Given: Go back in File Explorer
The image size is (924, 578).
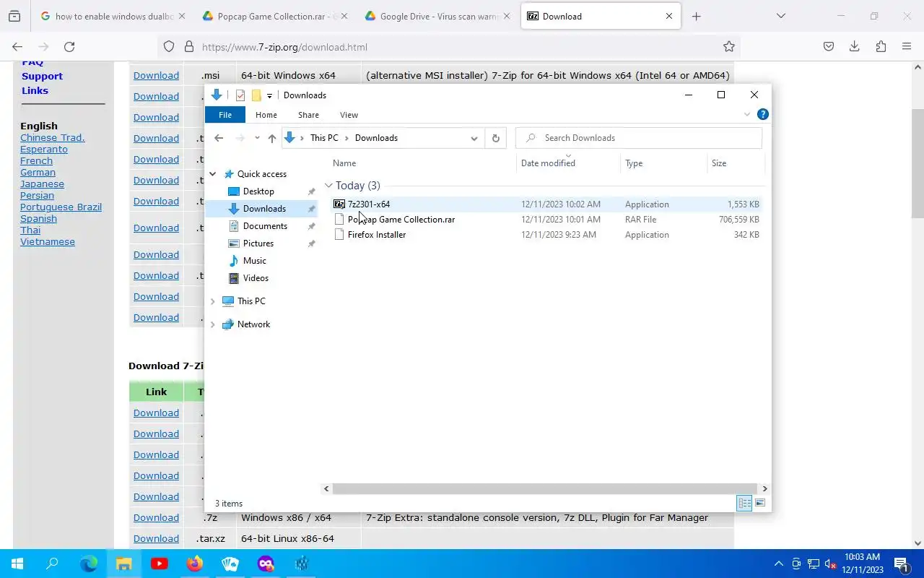Looking at the screenshot, I should (x=219, y=138).
